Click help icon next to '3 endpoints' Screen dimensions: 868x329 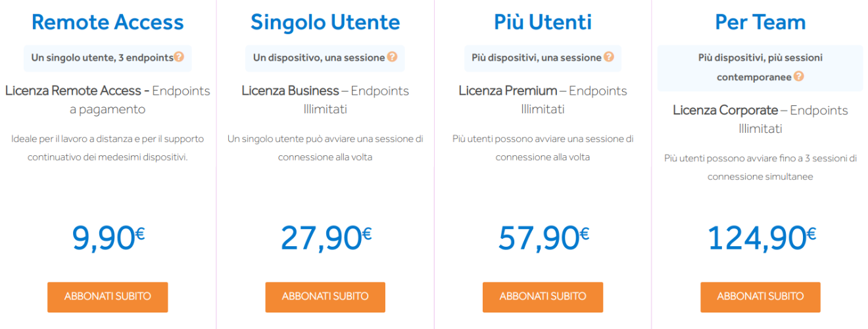tap(179, 57)
